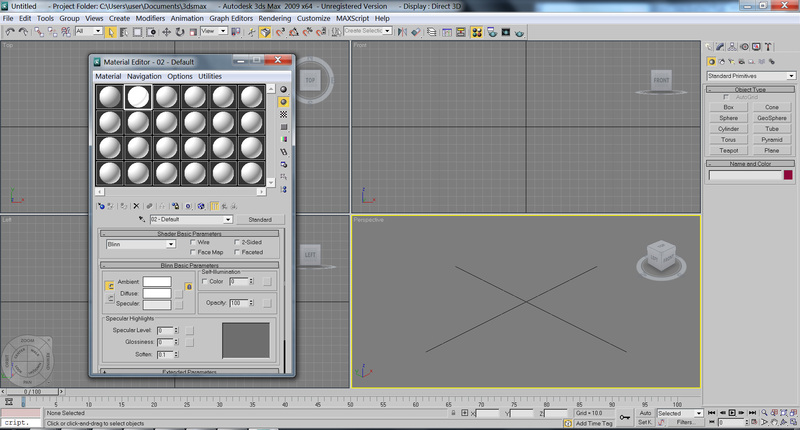800x430 pixels.
Task: Open the selection filter All dropdown
Action: tap(88, 32)
